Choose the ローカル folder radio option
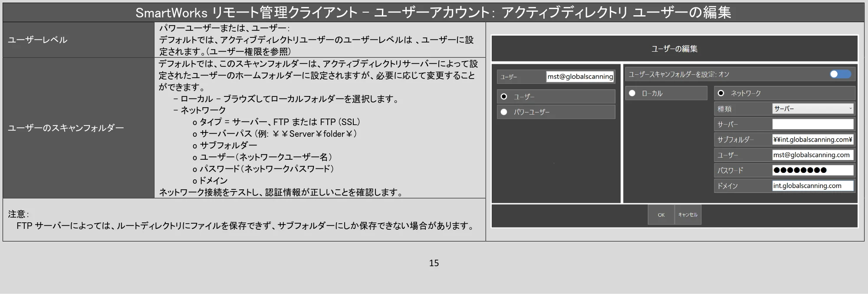Screen dimensions: 868x294 (x=632, y=93)
